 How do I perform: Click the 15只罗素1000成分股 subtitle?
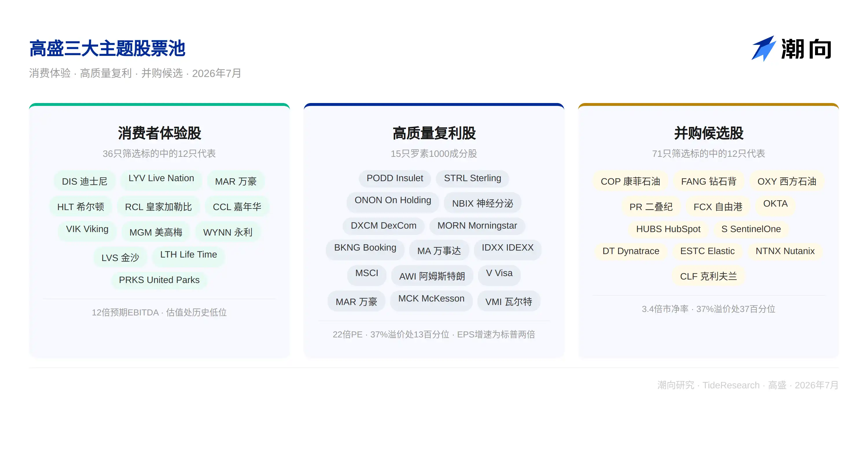(x=434, y=154)
